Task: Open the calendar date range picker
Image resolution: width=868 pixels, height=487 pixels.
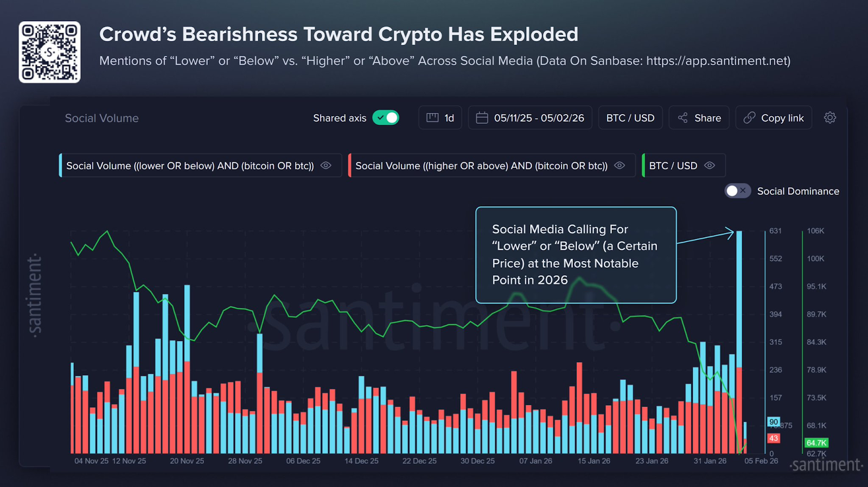Action: pos(482,117)
